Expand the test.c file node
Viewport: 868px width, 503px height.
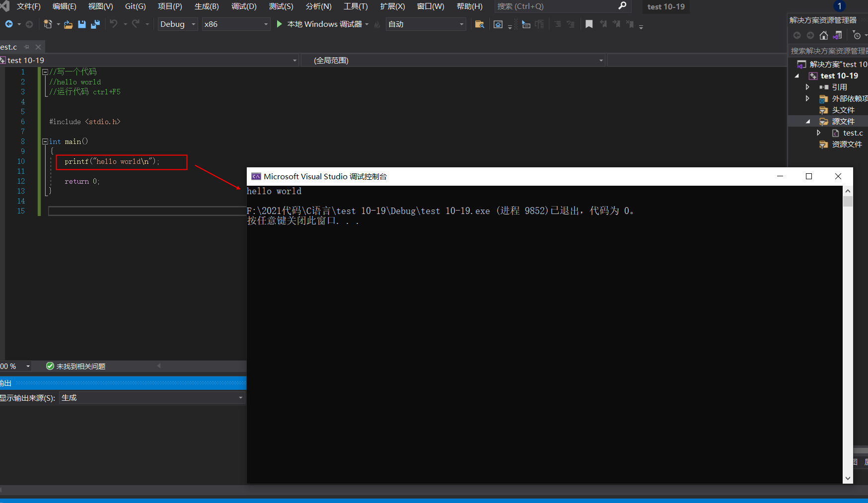818,133
